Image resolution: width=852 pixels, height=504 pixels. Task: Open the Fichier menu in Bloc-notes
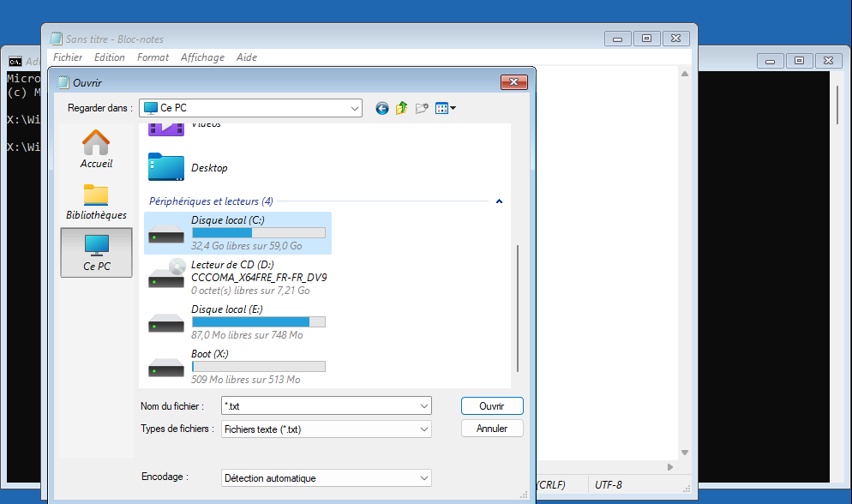tap(68, 57)
